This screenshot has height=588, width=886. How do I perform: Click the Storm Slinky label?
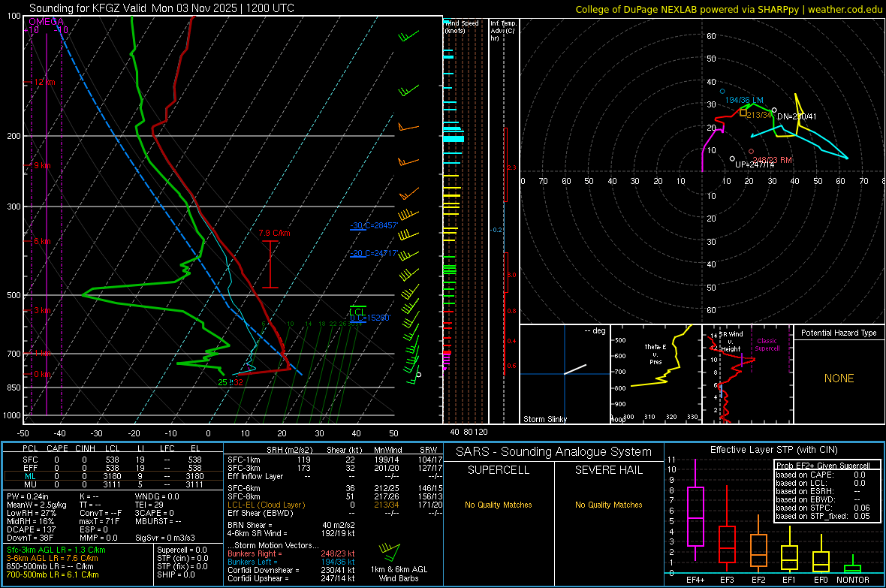click(x=545, y=419)
